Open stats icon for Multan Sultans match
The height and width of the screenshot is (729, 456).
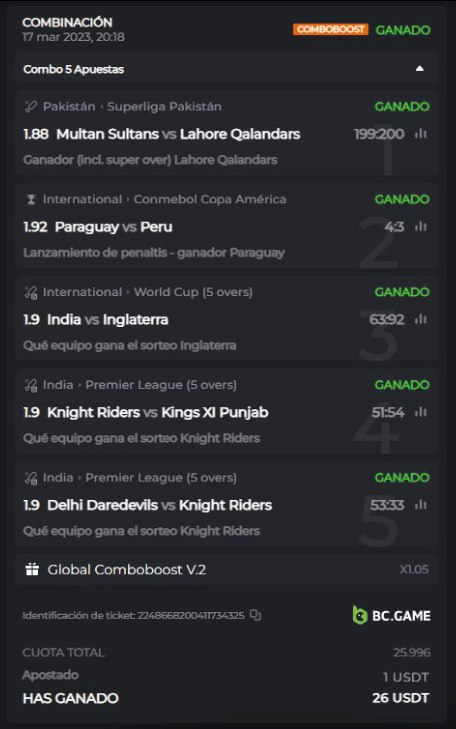421,134
